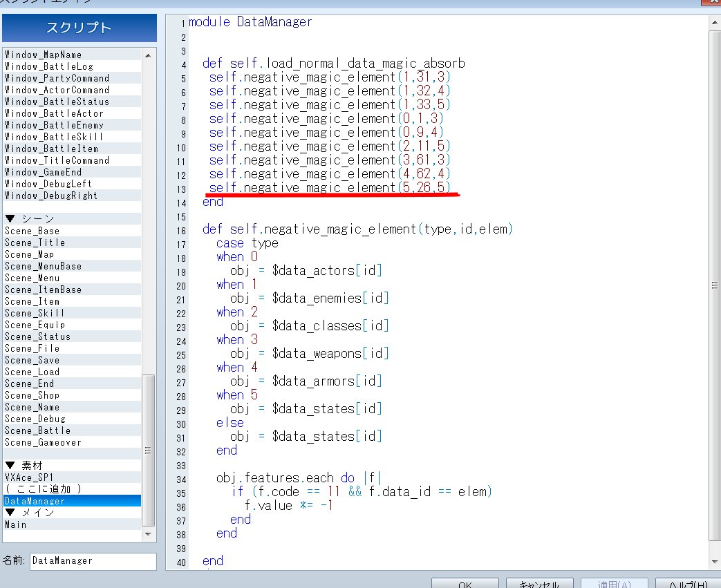The width and height of the screenshot is (721, 588).
Task: Select Window_BattleItem script
Action: (72, 149)
